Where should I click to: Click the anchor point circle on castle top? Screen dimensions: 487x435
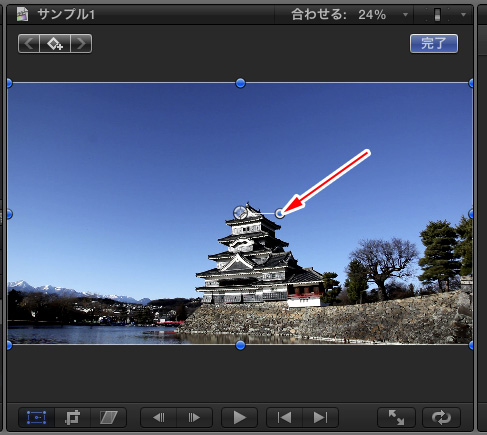coord(240,213)
